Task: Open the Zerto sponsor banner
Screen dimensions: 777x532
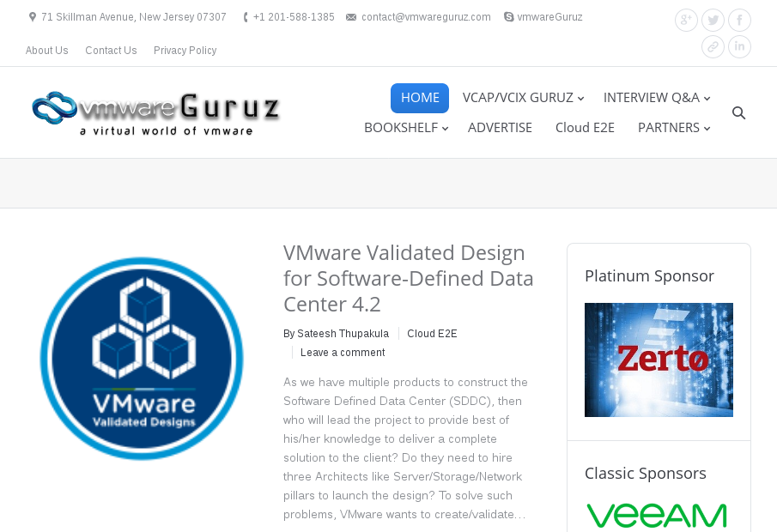Action: [659, 360]
